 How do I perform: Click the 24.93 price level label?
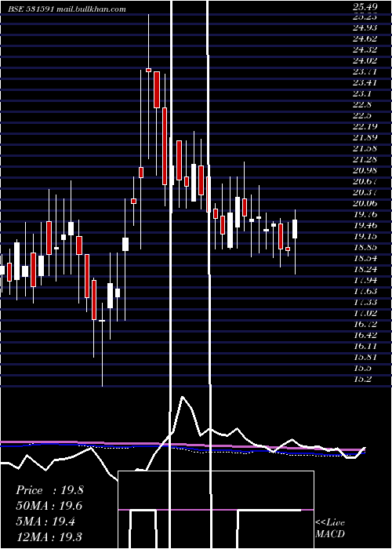(x=365, y=27)
